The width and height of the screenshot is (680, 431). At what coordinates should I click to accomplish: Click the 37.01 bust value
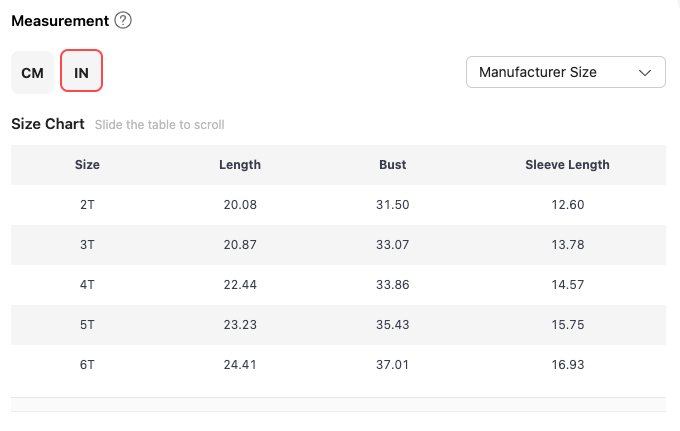393,365
